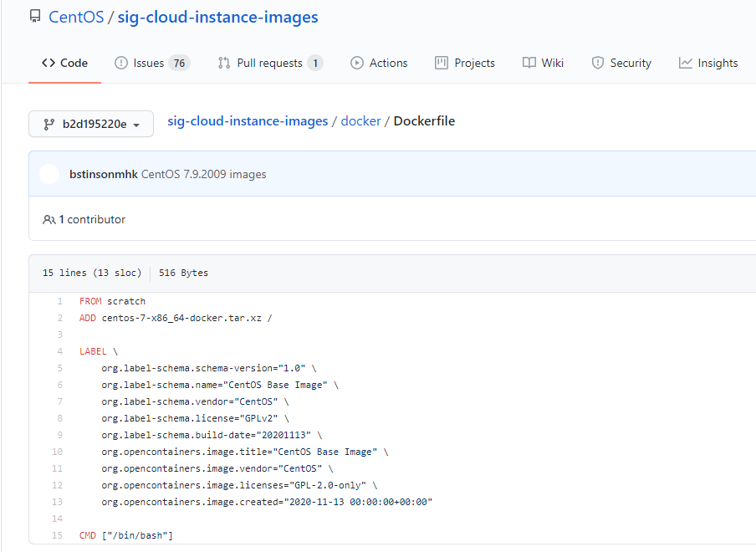
Task: Select line number 15
Action: coord(58,535)
